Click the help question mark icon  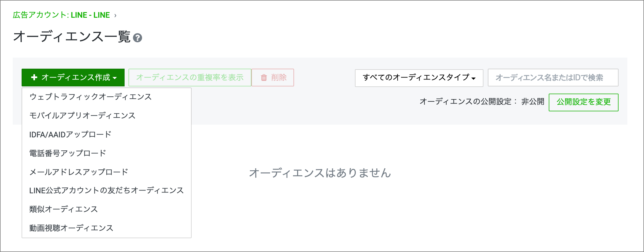tap(137, 38)
